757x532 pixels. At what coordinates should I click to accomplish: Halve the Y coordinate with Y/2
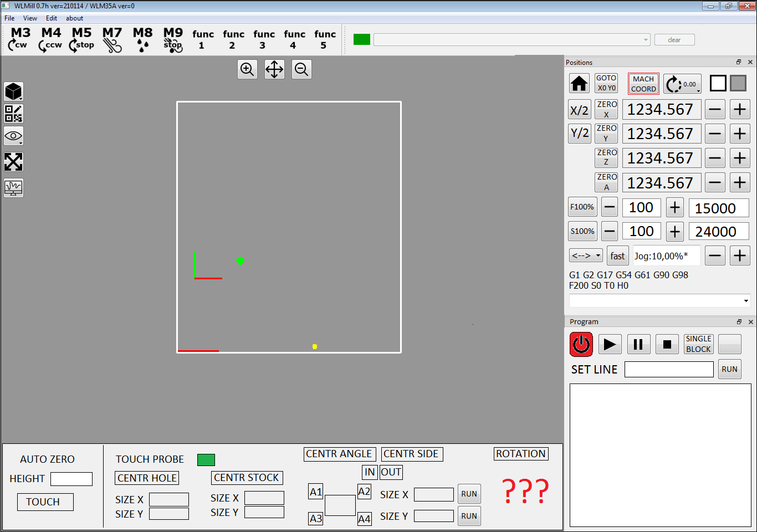point(580,134)
